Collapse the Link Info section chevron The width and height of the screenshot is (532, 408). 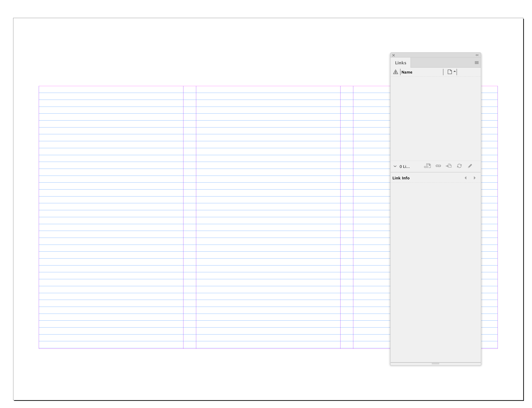pyautogui.click(x=395, y=166)
